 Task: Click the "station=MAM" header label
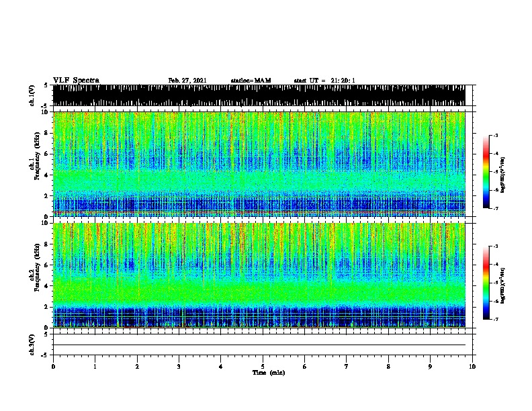click(x=251, y=81)
